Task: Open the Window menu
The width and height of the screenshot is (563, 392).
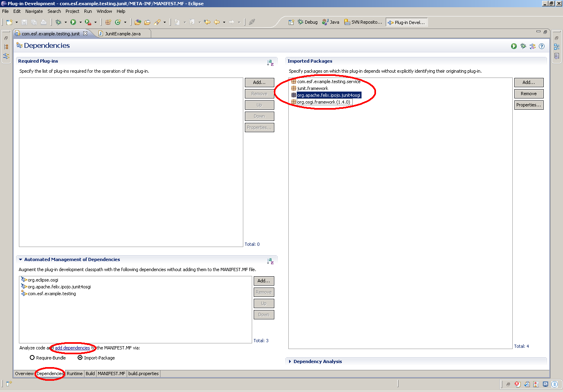Action: click(x=104, y=11)
